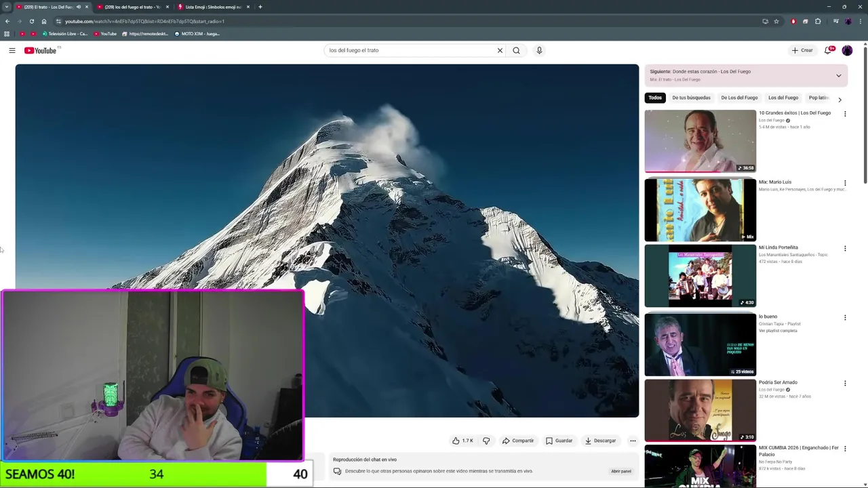The width and height of the screenshot is (868, 488).
Task: Open options for 'lo bueno' playlist
Action: point(845,318)
